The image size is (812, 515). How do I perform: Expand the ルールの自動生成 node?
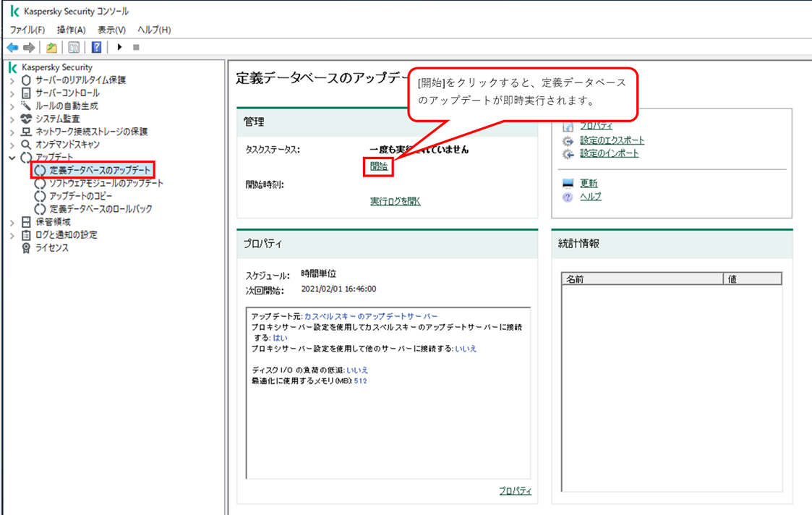click(12, 106)
